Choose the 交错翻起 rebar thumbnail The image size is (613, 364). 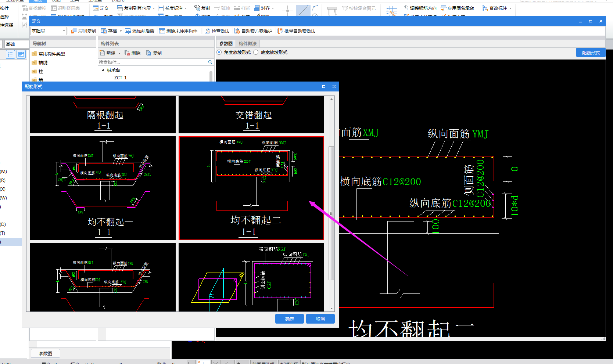pos(251,115)
